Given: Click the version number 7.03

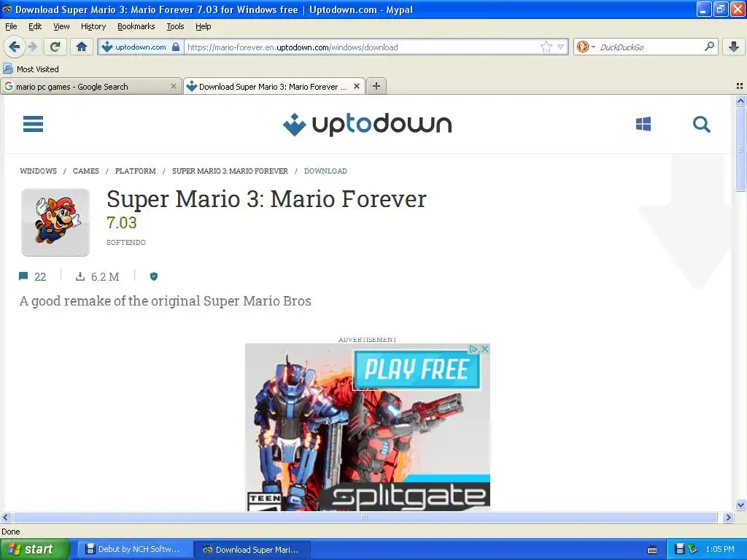Looking at the screenshot, I should (x=122, y=223).
